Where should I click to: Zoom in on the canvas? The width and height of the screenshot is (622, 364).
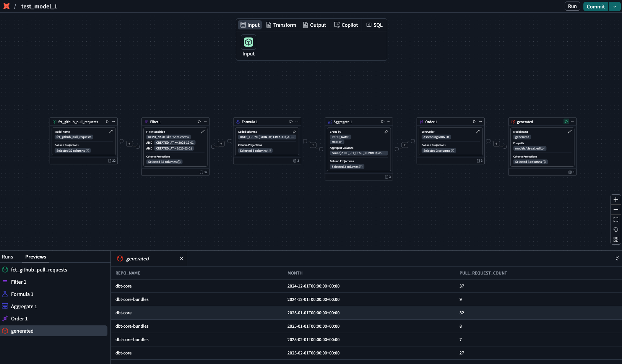(x=616, y=200)
